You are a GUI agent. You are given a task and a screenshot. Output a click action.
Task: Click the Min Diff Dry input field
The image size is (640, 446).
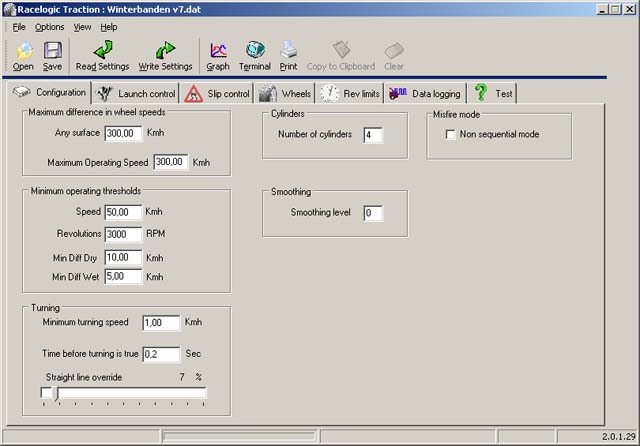123,257
